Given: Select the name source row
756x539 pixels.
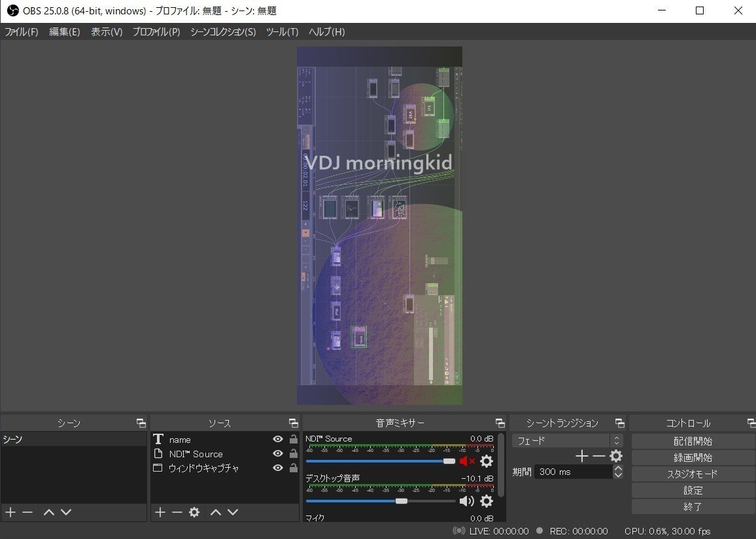Looking at the screenshot, I should point(225,439).
